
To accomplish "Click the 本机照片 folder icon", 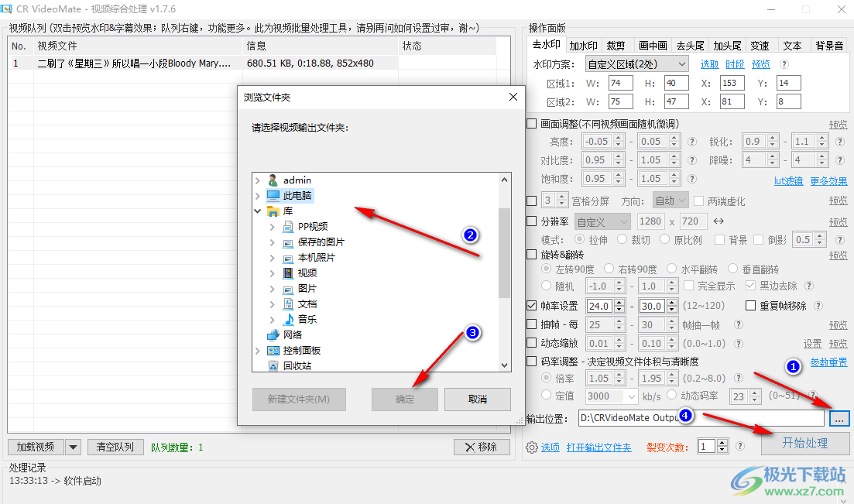I will 288,257.
